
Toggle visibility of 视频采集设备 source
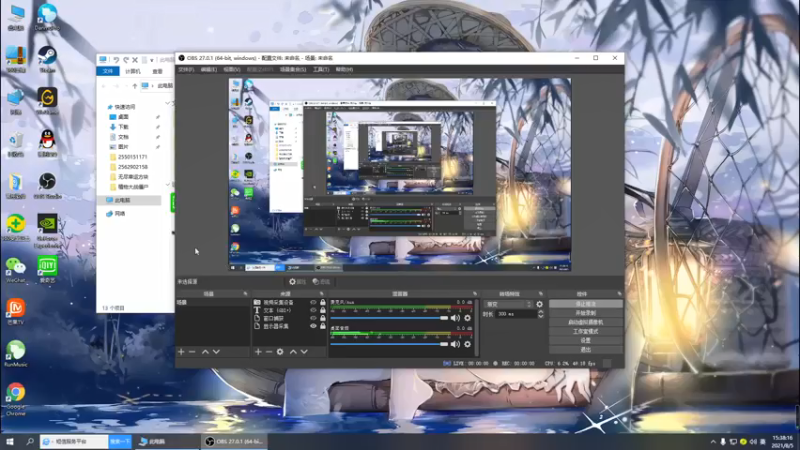click(x=313, y=303)
